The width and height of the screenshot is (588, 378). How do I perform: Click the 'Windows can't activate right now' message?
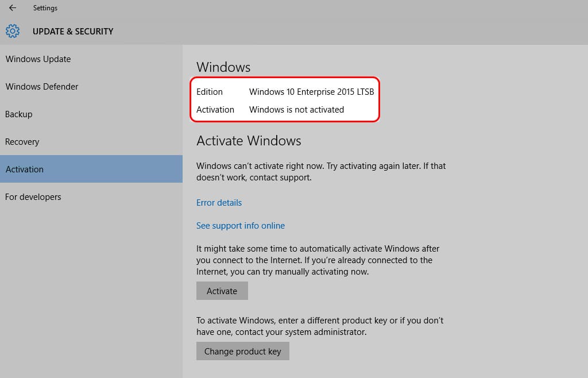321,171
